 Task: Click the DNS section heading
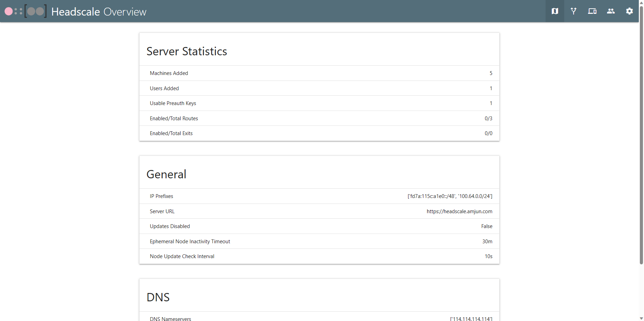point(158,297)
